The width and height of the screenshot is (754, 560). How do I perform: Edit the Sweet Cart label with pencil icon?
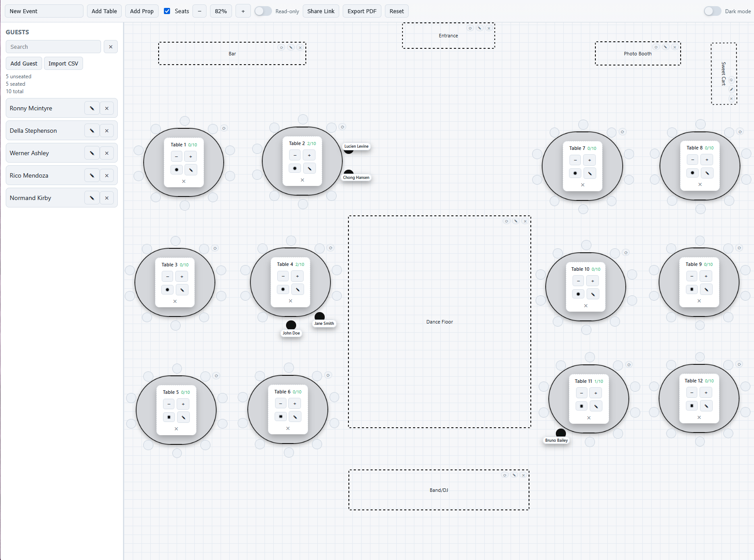tap(731, 89)
